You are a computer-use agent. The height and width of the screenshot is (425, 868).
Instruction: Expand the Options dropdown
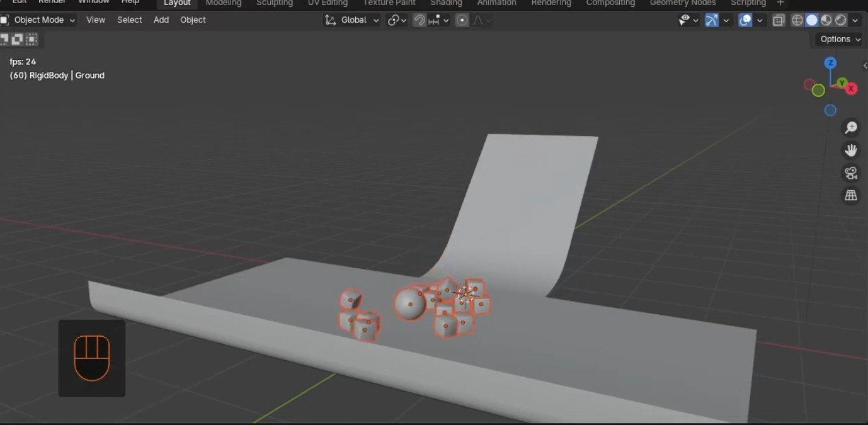click(x=840, y=39)
